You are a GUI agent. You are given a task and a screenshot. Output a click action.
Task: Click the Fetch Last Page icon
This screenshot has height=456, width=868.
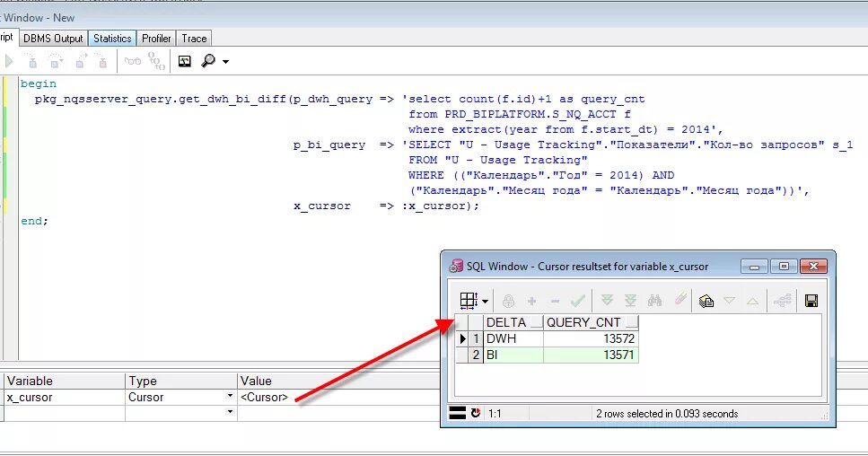click(630, 301)
